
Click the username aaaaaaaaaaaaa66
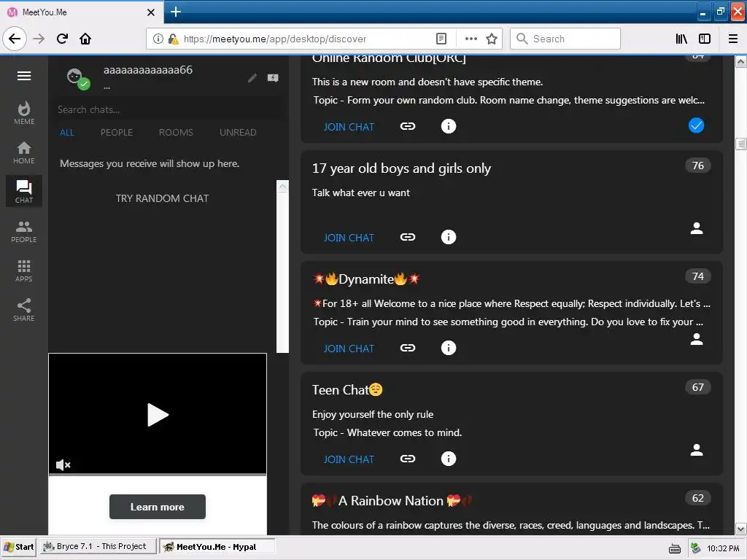tap(147, 70)
